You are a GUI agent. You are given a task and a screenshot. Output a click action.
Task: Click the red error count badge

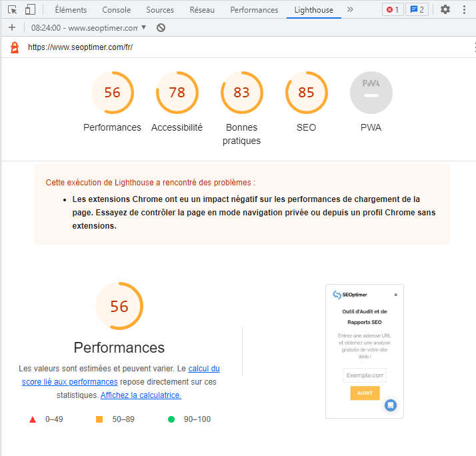point(393,10)
